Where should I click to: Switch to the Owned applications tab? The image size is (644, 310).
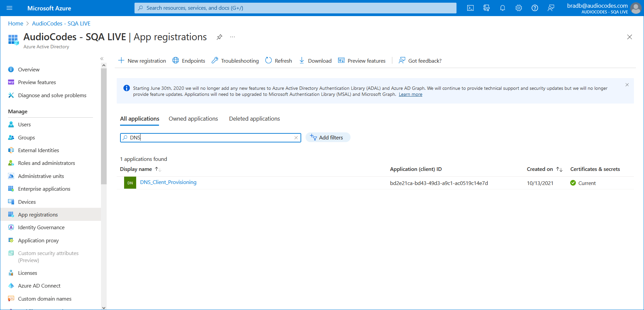(x=193, y=119)
